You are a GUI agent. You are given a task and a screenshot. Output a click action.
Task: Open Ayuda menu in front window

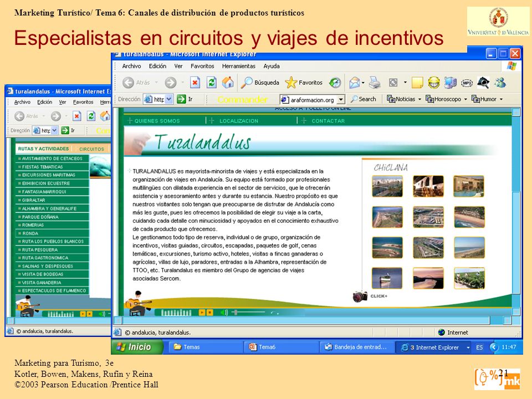[x=272, y=66]
